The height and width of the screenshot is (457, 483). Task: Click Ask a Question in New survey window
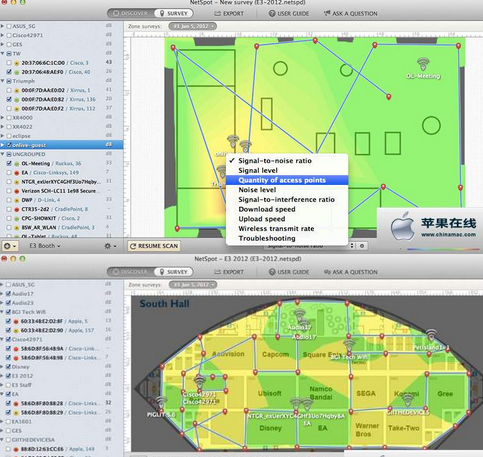tap(350, 14)
